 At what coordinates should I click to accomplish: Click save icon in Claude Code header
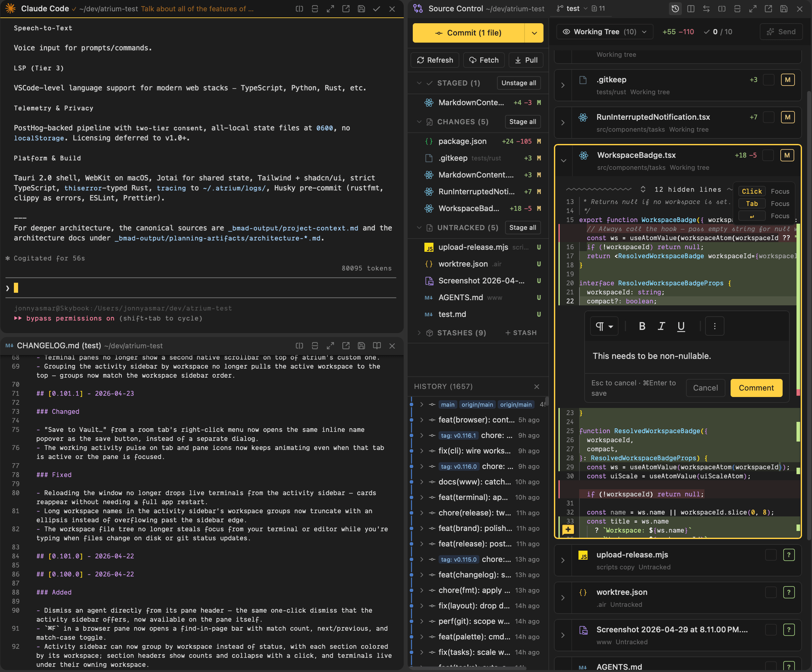click(361, 8)
